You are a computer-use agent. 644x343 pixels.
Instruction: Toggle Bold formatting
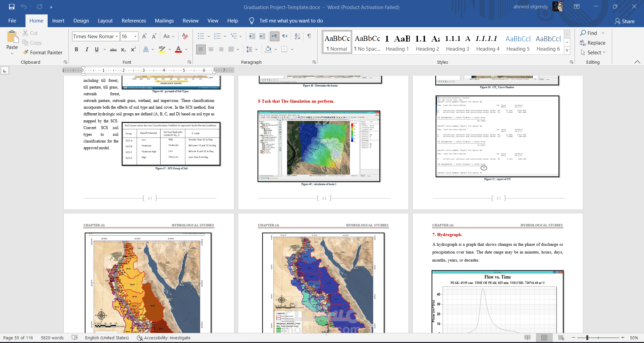[x=76, y=49]
